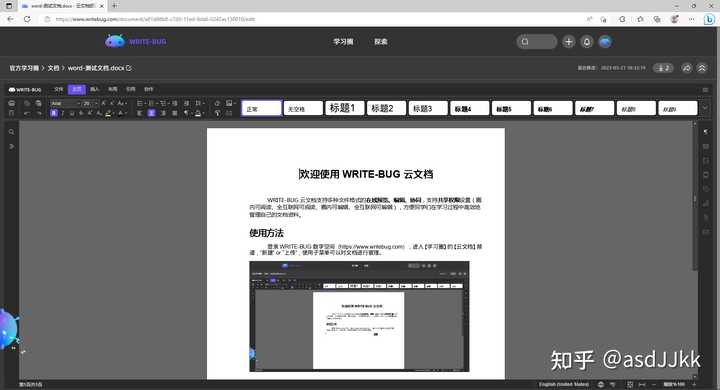Apply the 标题2 style
720x390 pixels.
click(386, 108)
